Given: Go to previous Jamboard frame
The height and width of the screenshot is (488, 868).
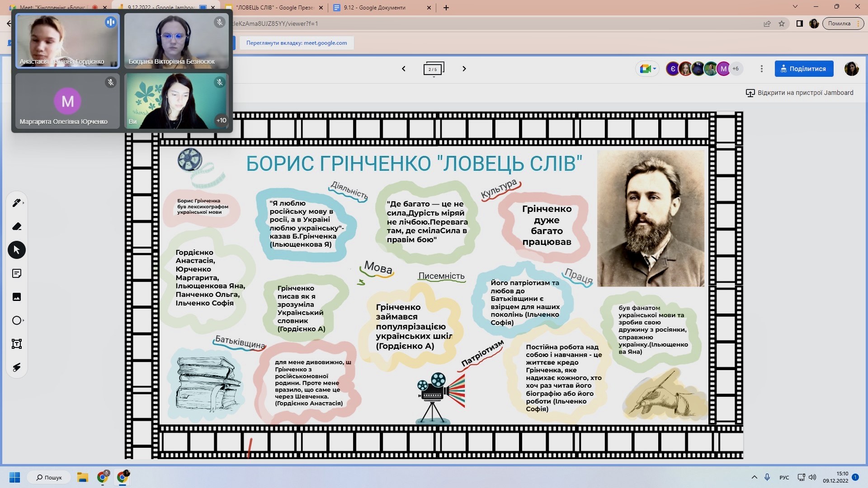Looking at the screenshot, I should [404, 69].
